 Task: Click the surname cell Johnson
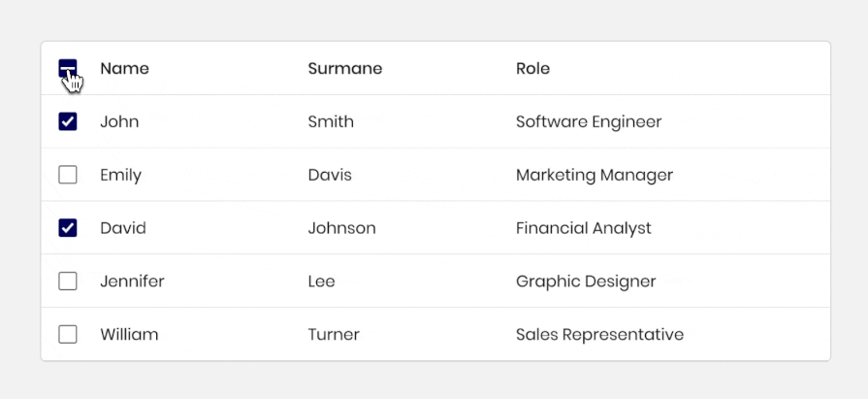(x=341, y=228)
